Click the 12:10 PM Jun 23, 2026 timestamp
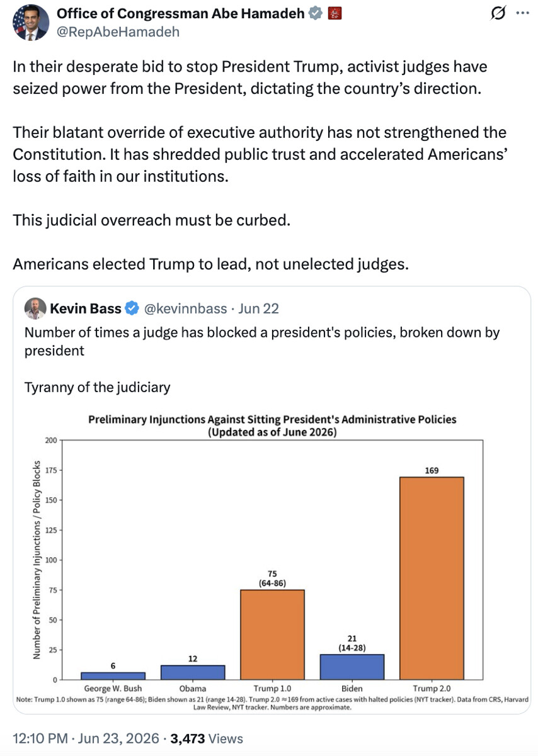 tap(86, 738)
